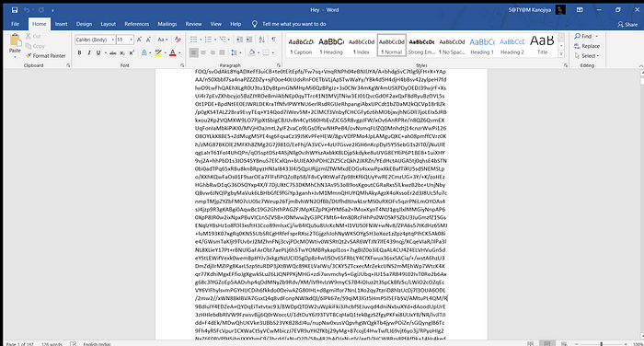Apply the Heading style from gallery
The width and height of the screenshot is (644, 346).
331,45
